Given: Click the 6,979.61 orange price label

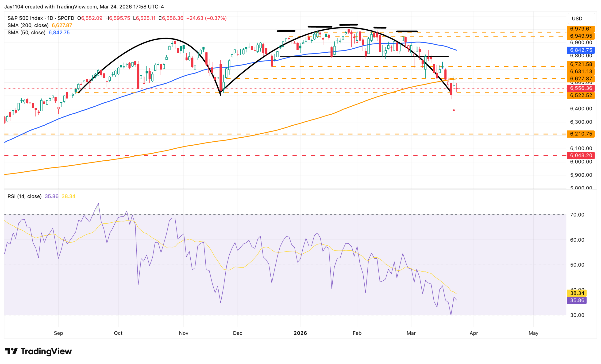Looking at the screenshot, I should (x=581, y=29).
